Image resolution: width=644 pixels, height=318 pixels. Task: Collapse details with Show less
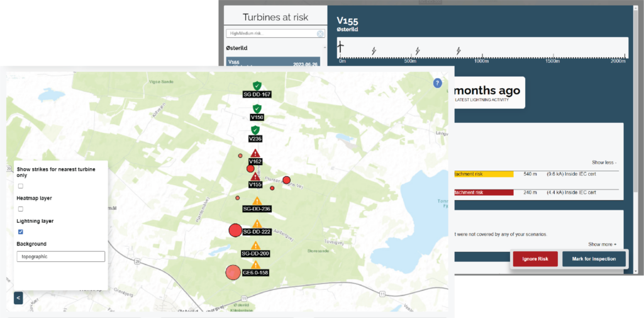click(604, 162)
